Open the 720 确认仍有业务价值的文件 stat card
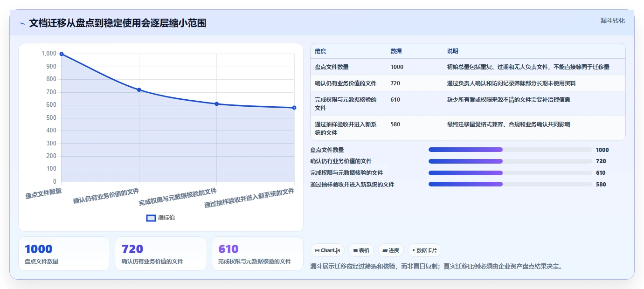 tap(161, 254)
